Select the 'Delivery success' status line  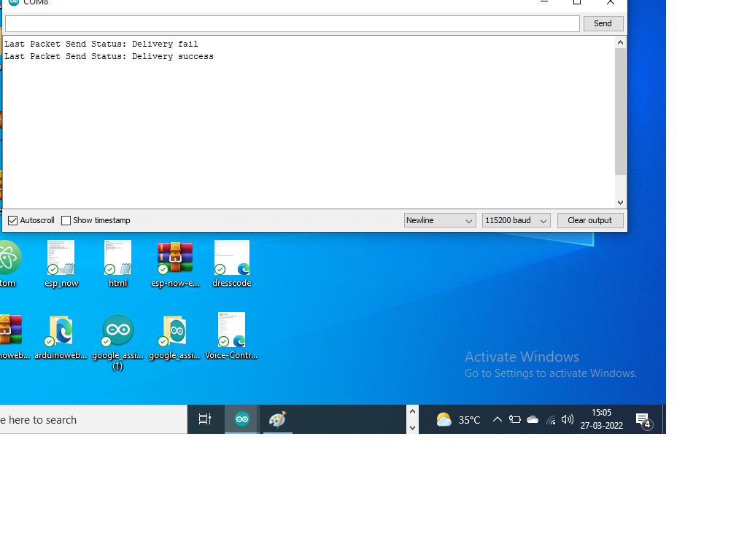pyautogui.click(x=109, y=56)
